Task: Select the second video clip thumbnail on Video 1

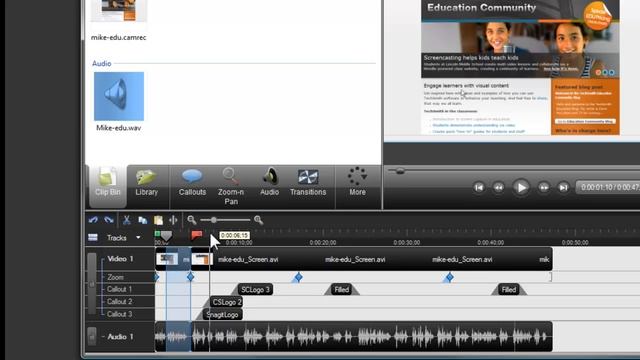Action: [202, 259]
